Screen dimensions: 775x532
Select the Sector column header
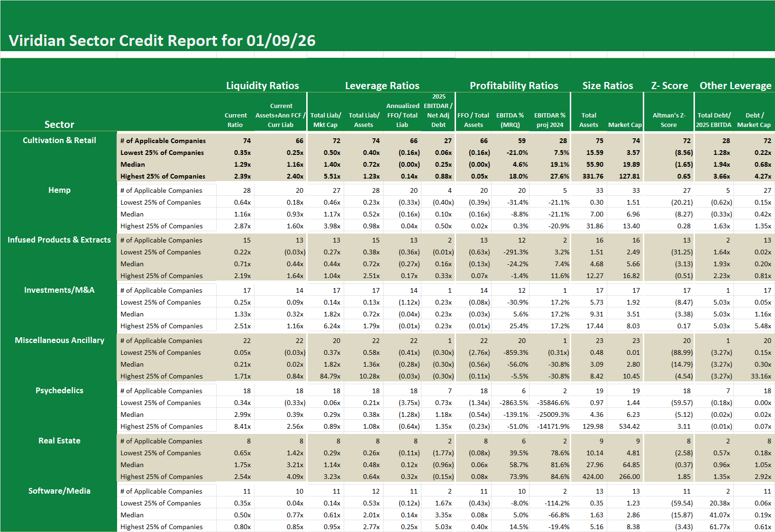pos(59,125)
